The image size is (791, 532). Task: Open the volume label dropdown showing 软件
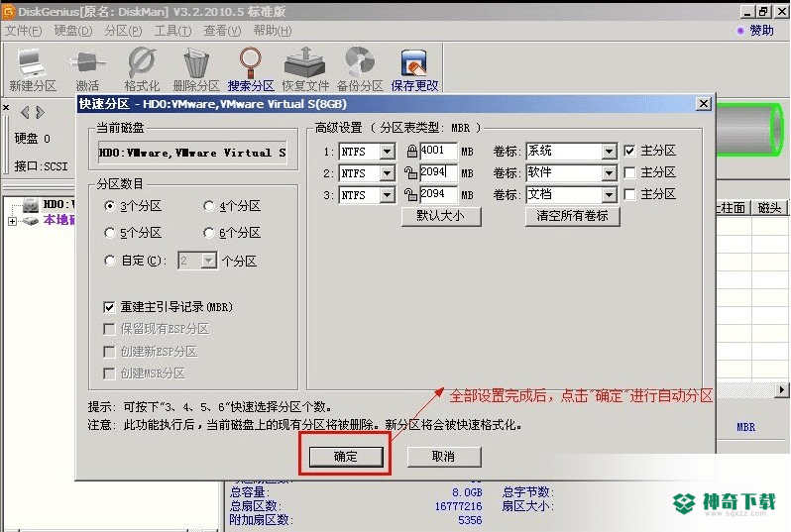[609, 173]
